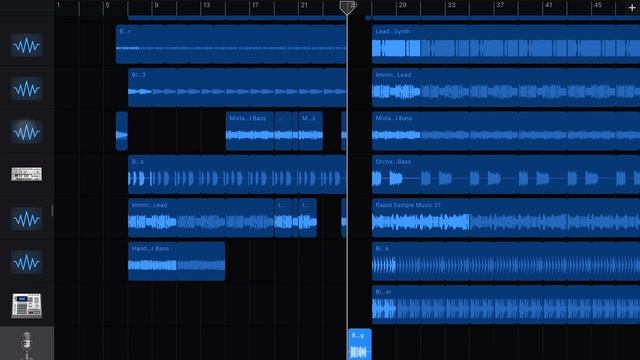
Task: Tap the plus button to add song section
Action: pyautogui.click(x=632, y=7)
